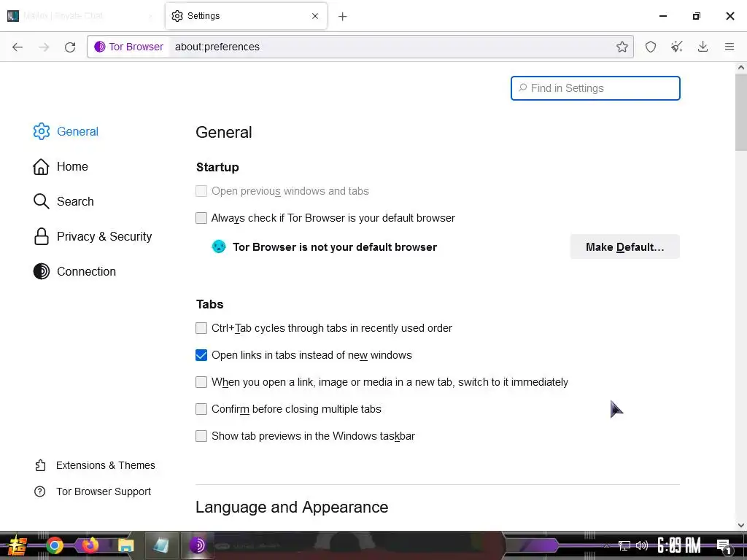Click the vertical scrollbar thumb

click(x=741, y=112)
